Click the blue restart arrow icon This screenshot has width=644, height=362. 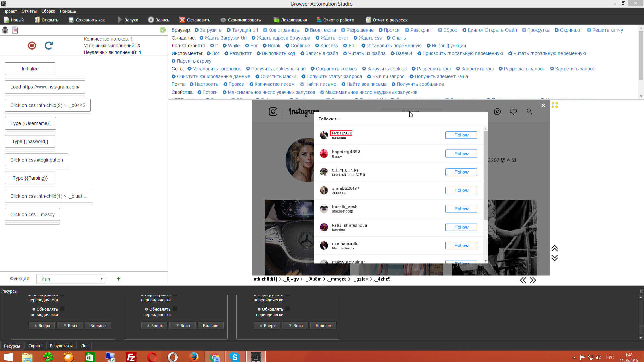[x=49, y=45]
